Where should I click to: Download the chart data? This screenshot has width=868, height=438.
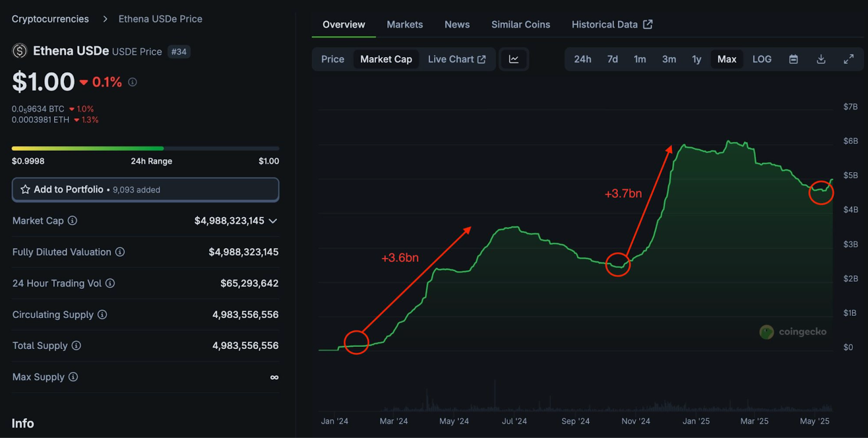pyautogui.click(x=821, y=59)
